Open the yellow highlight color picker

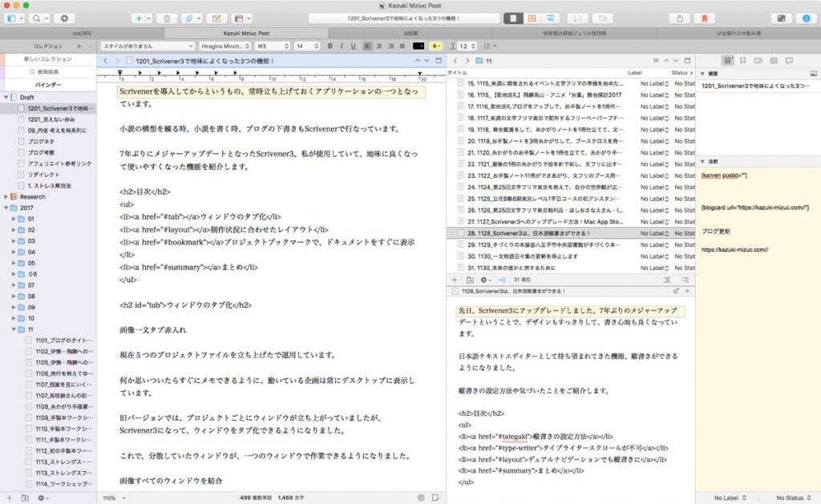tap(435, 46)
